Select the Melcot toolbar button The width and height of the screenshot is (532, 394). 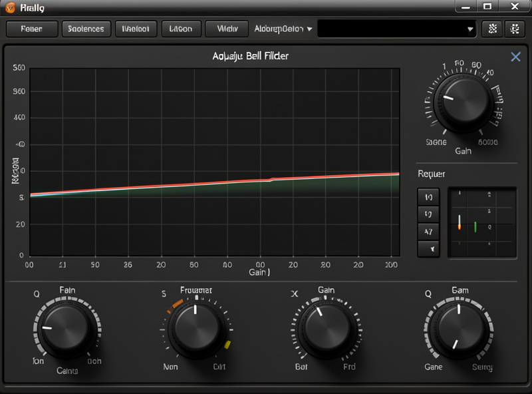coord(136,29)
